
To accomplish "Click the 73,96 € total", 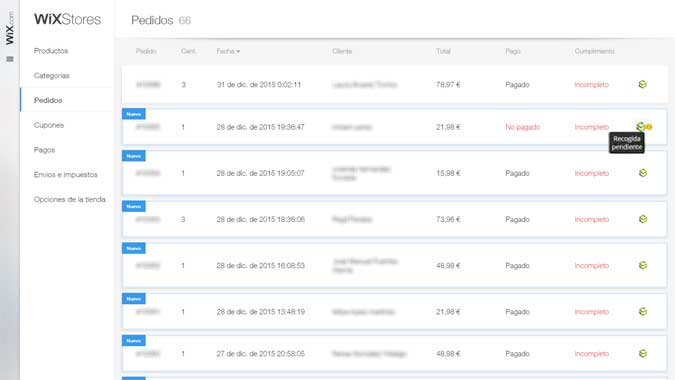I will click(x=448, y=219).
